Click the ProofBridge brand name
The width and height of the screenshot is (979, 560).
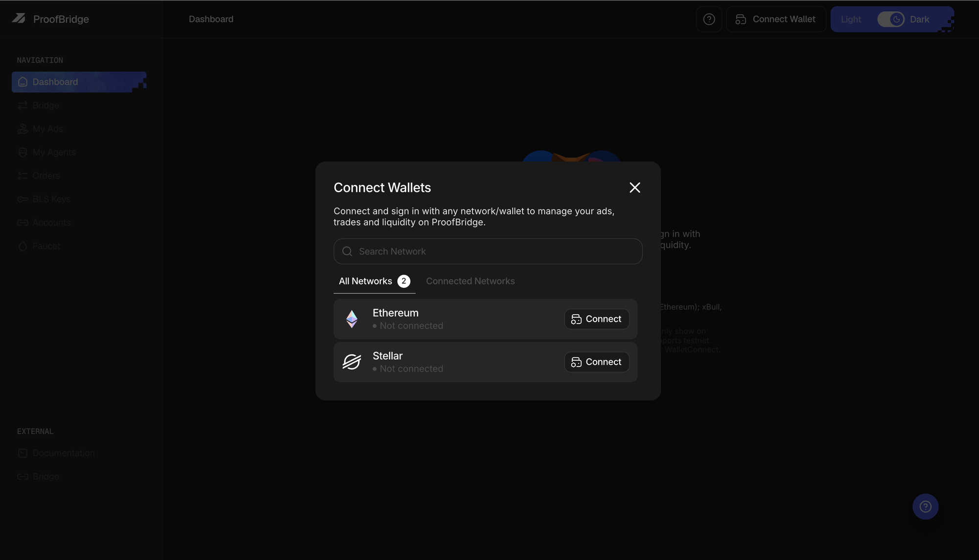coord(61,19)
